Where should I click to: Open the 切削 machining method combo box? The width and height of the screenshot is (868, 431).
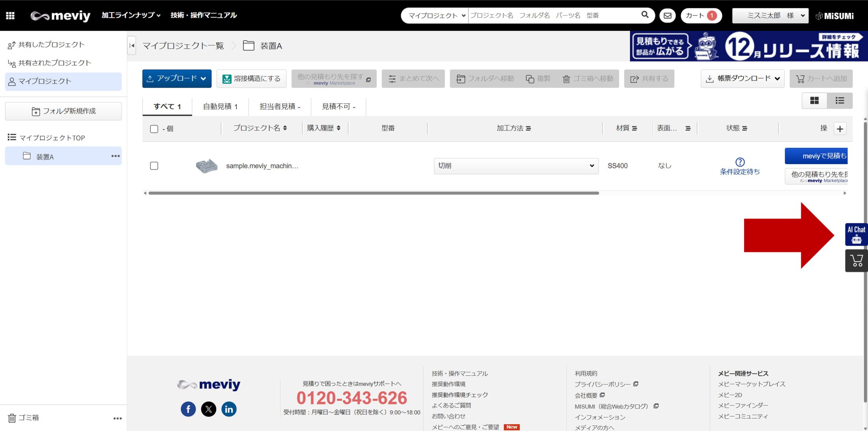515,166
